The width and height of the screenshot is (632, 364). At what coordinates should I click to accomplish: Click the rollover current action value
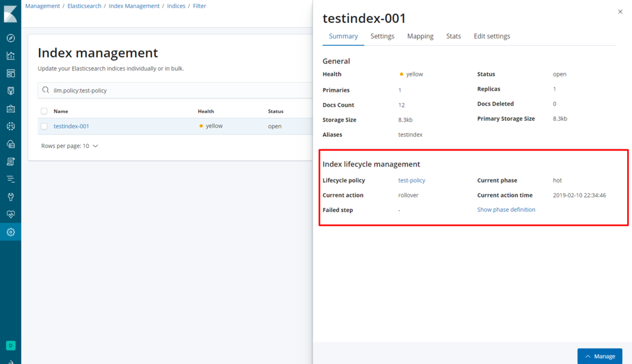(x=409, y=195)
